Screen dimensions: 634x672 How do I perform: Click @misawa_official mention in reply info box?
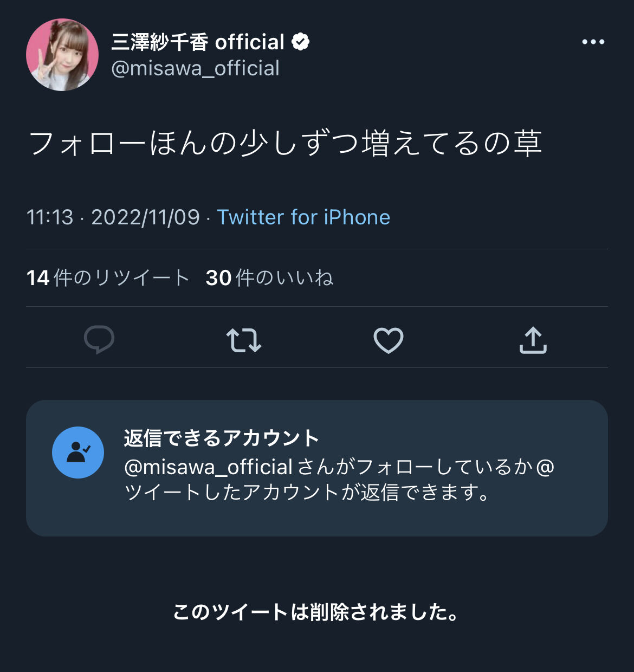point(209,467)
